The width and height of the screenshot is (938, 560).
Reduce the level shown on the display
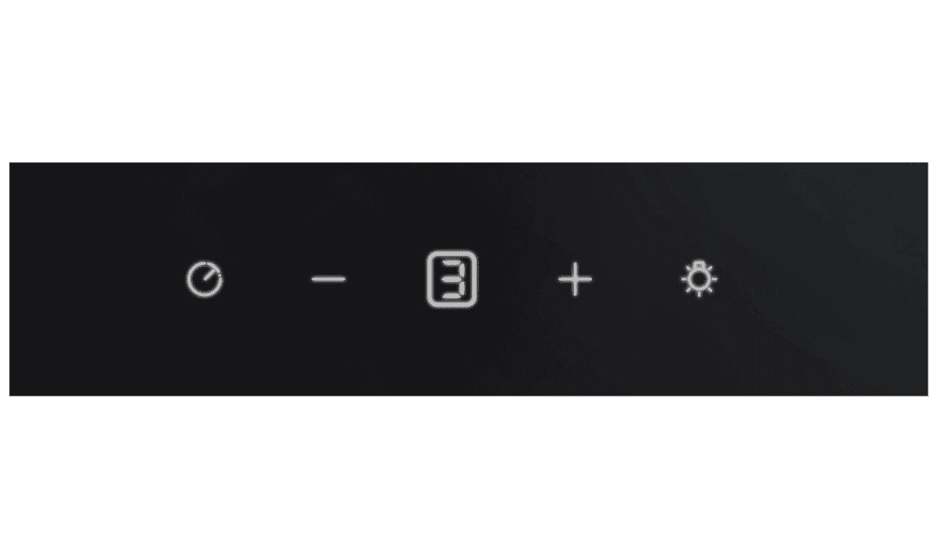(x=329, y=279)
